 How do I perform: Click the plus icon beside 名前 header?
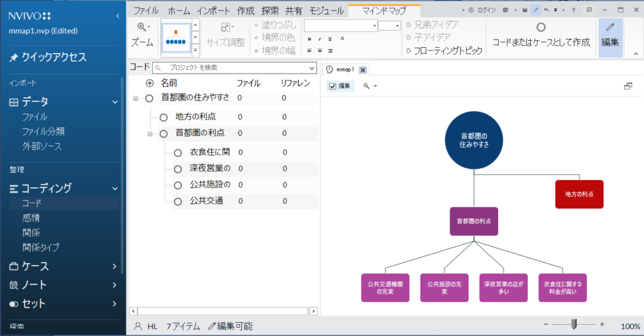(x=150, y=83)
